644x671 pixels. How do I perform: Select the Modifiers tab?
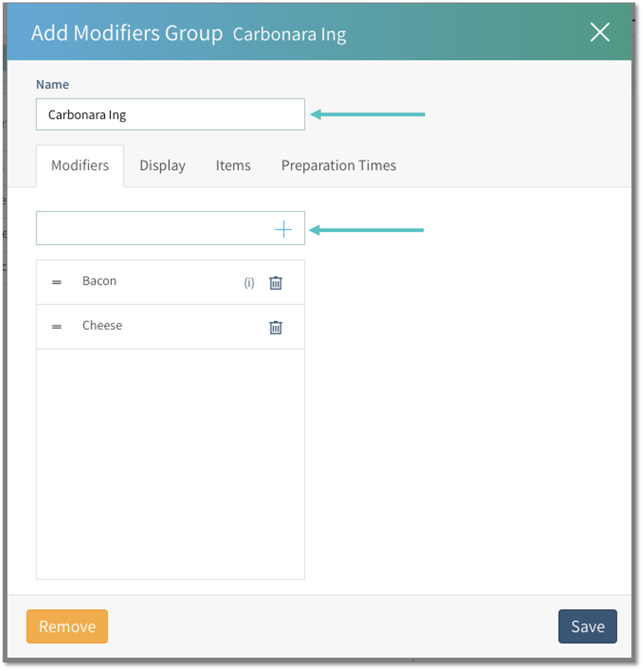80,166
